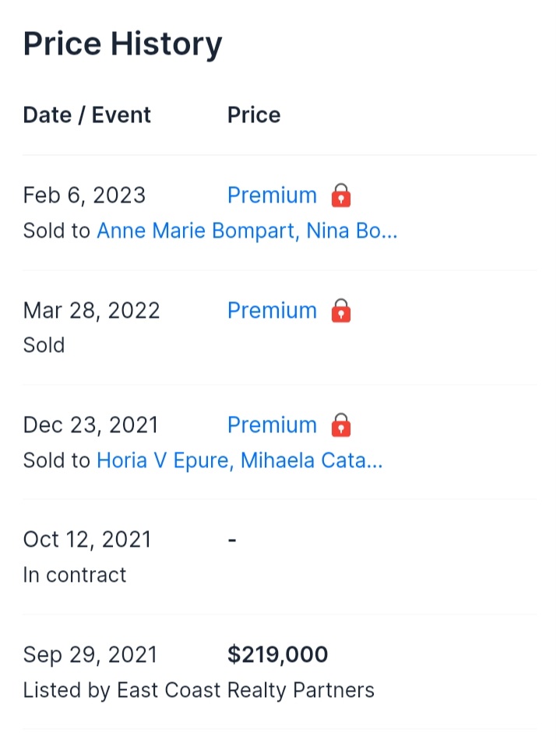Click the lock icon for Mar 28, 2022
This screenshot has width=560, height=747.
pos(341,311)
